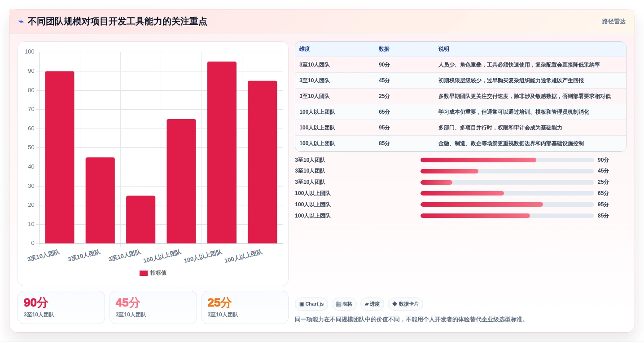This screenshot has width=644, height=342.
Task: Click the 90分 cell in the table
Action: [384, 65]
